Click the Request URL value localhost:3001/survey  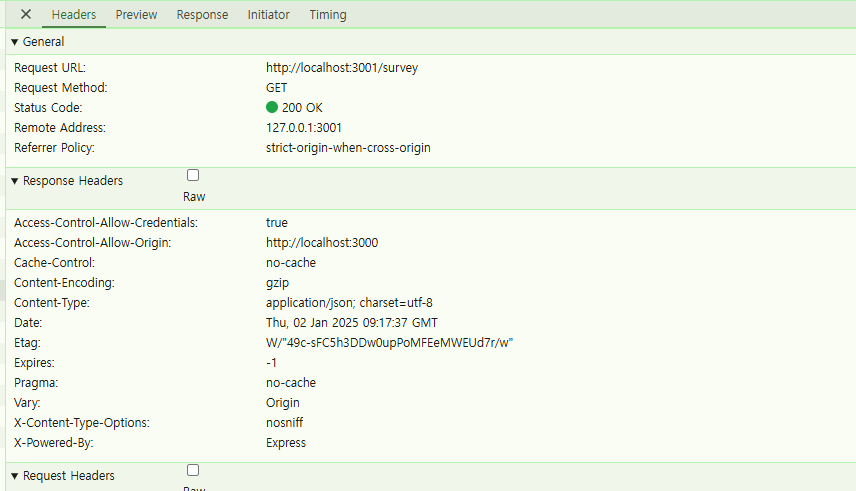tap(341, 68)
